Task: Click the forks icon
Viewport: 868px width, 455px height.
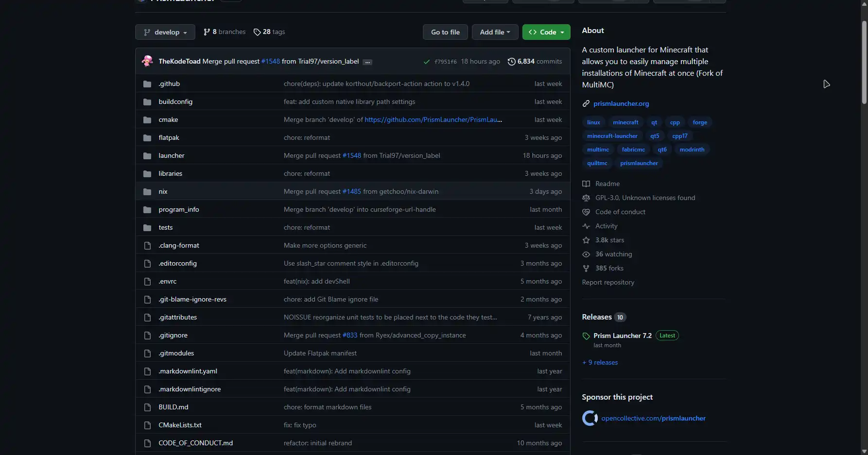Action: point(586,268)
